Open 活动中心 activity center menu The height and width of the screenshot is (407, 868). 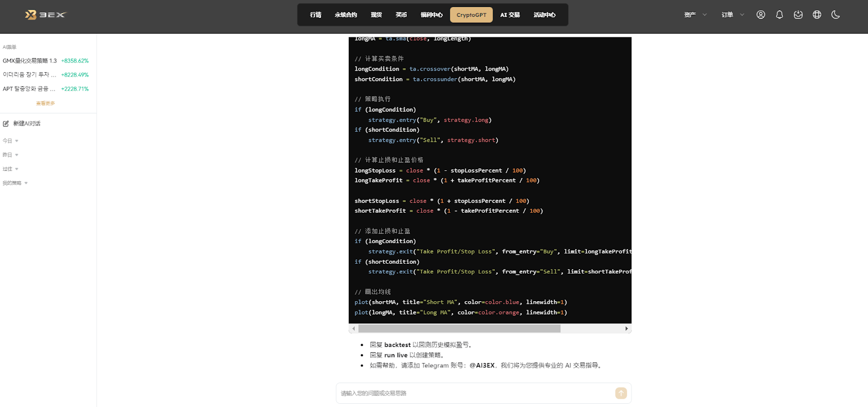(x=544, y=15)
